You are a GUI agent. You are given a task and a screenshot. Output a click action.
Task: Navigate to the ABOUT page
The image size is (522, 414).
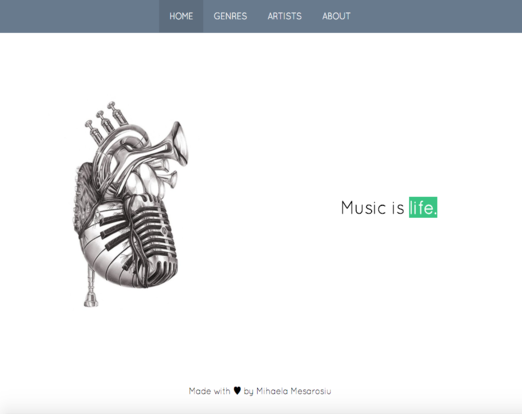pyautogui.click(x=336, y=16)
